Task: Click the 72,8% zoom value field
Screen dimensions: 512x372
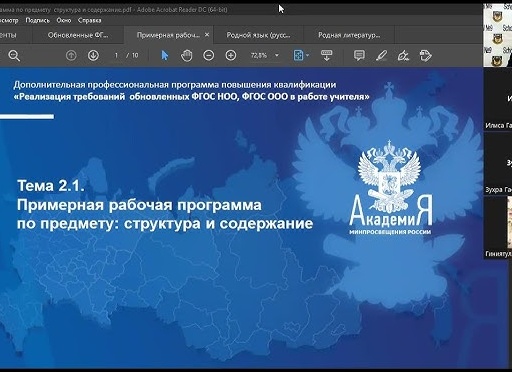Action: [259, 55]
